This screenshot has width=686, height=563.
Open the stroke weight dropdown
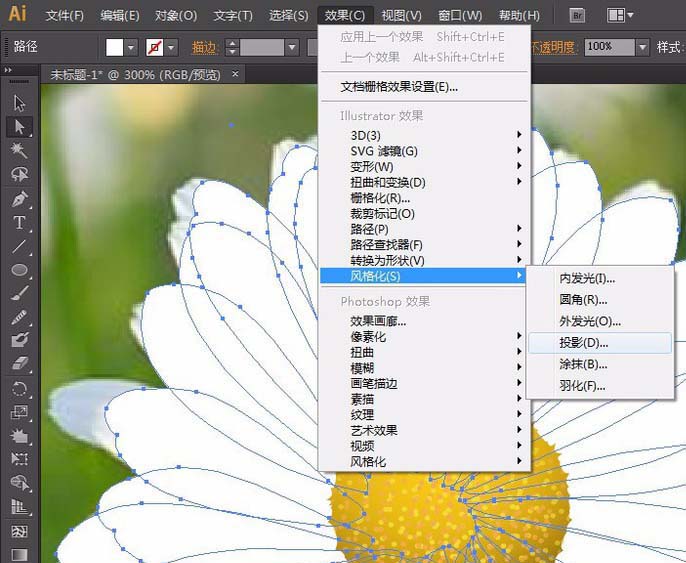pos(292,47)
